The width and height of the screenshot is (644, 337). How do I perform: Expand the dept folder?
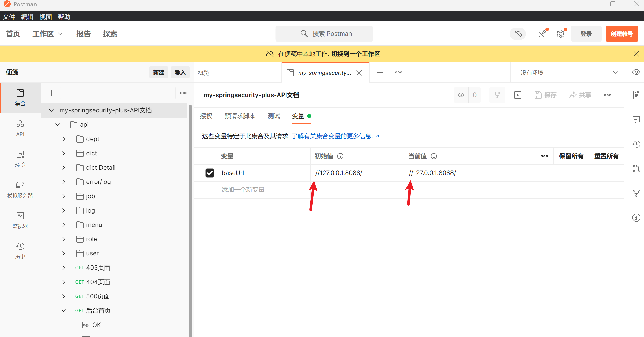click(x=64, y=139)
